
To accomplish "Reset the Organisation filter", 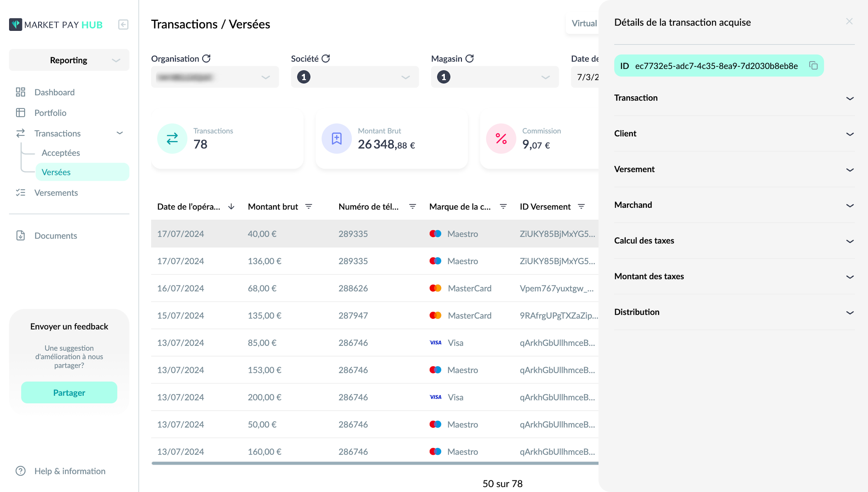I will point(206,58).
